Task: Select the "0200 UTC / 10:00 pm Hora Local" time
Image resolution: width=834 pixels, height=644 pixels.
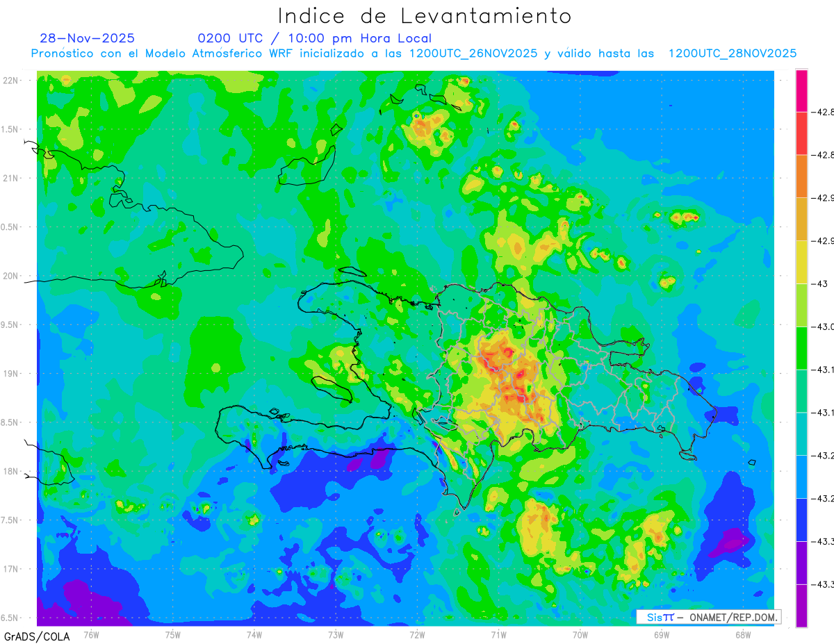Action: (315, 38)
